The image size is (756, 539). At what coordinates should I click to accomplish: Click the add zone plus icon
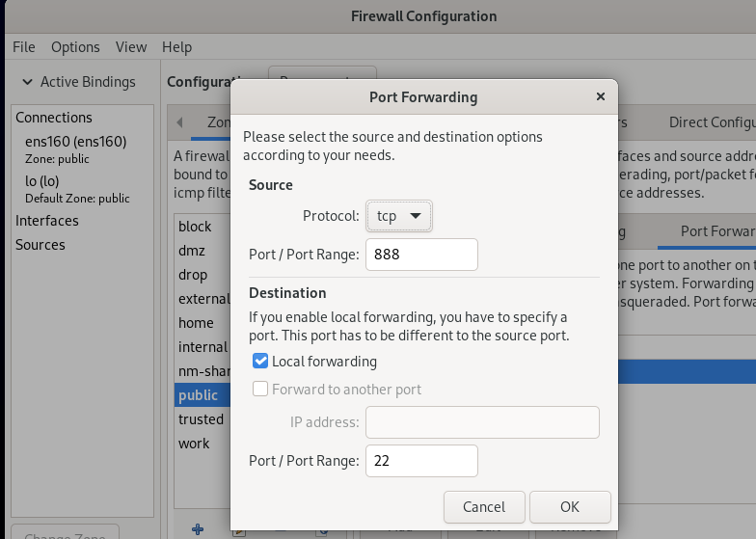pos(198,528)
